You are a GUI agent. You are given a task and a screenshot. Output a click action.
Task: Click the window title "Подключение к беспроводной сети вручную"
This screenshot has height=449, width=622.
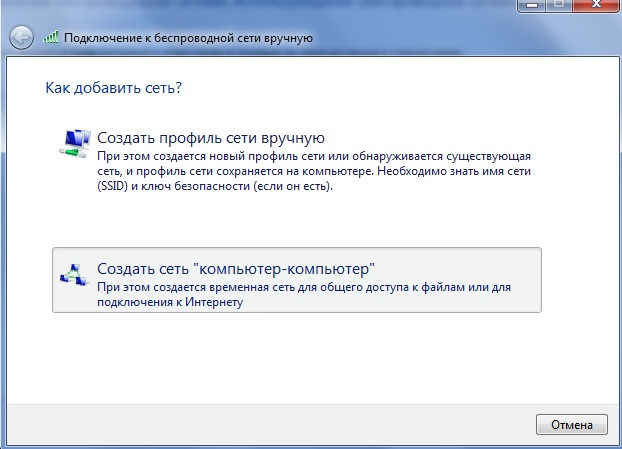[188, 38]
